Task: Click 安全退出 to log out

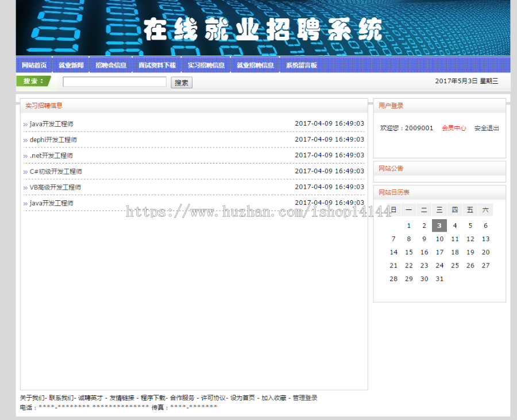Action: click(487, 128)
